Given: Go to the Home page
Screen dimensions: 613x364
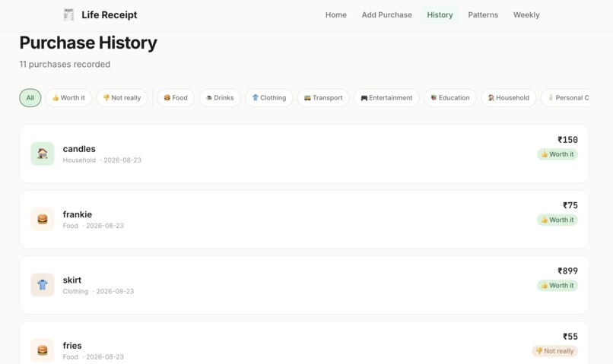Looking at the screenshot, I should click(x=336, y=15).
